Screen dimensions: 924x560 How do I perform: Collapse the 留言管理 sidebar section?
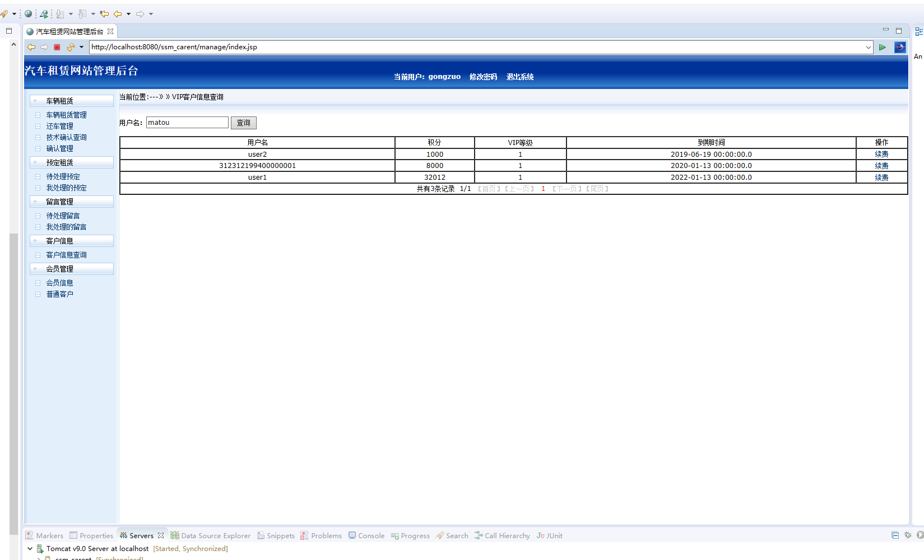click(72, 202)
